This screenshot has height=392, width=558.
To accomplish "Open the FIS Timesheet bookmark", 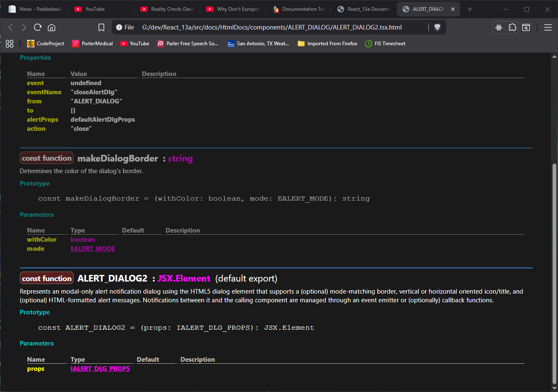I will tap(385, 44).
